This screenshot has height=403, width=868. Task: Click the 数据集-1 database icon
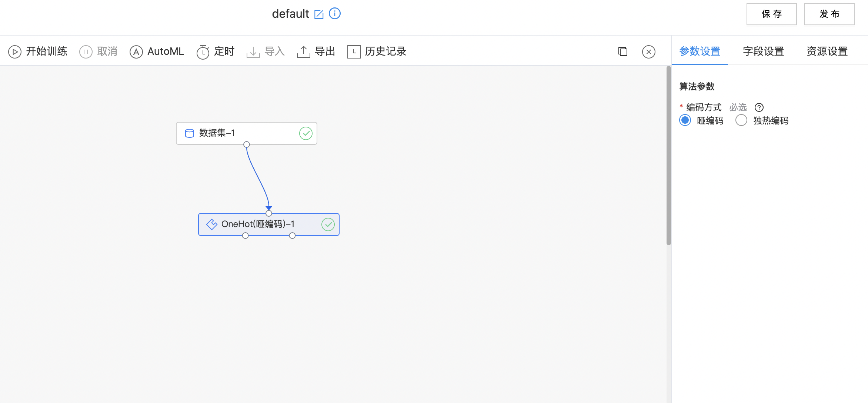[x=190, y=133]
